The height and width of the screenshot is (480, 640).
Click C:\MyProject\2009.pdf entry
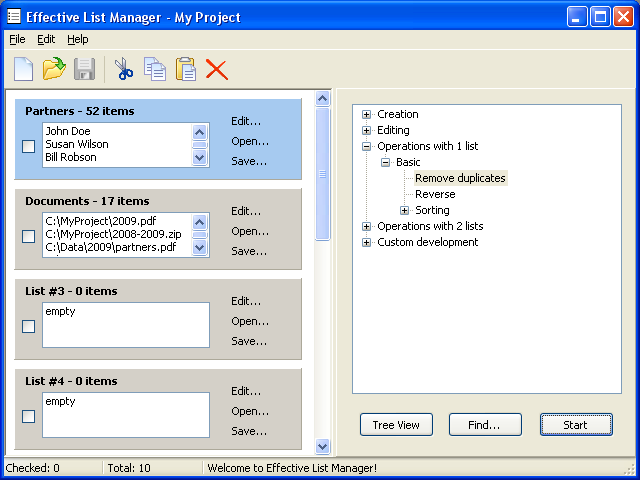(101, 221)
